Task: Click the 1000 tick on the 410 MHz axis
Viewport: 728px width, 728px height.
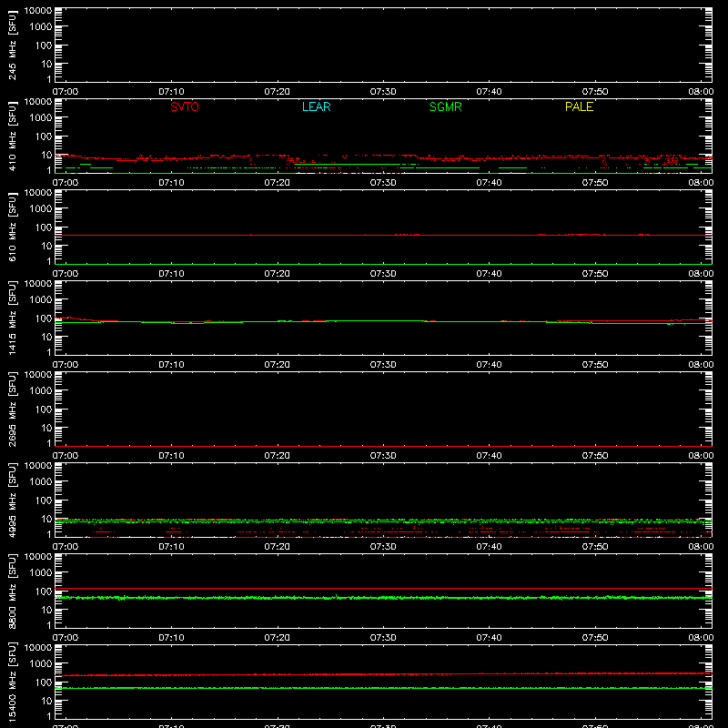Action: [x=41, y=118]
